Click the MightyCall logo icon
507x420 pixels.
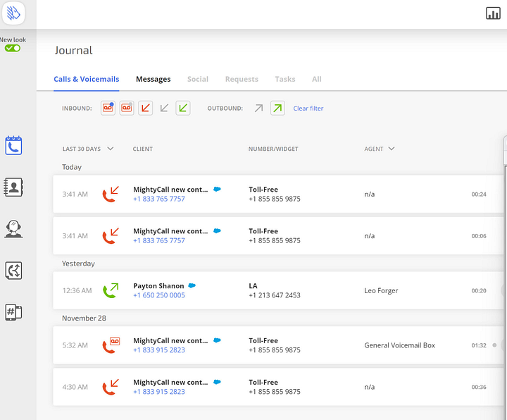pyautogui.click(x=13, y=13)
